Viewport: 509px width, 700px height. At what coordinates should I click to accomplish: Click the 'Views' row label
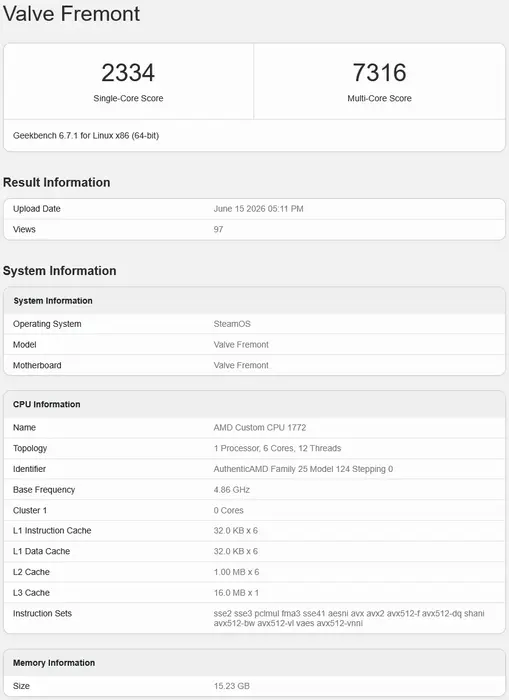coord(24,229)
